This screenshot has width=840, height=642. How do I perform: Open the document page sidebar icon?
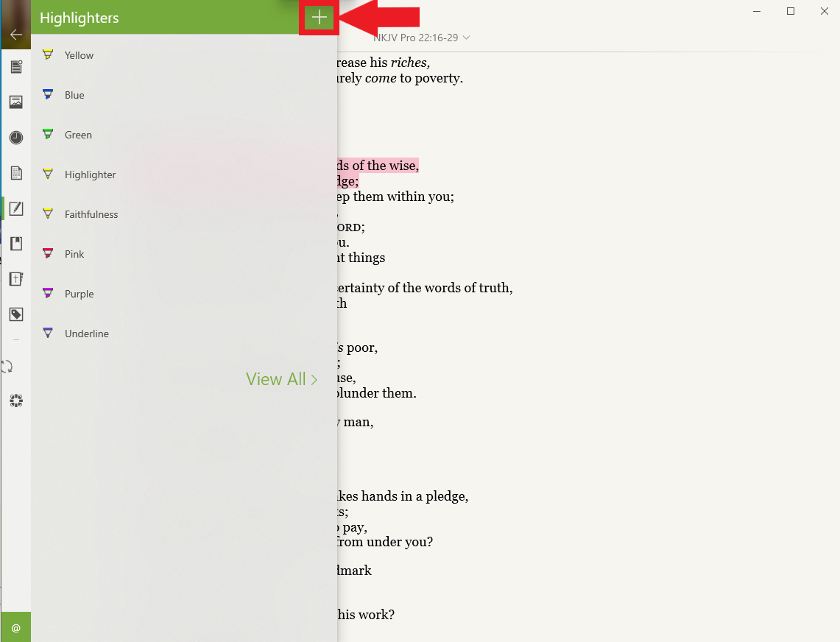[16, 173]
